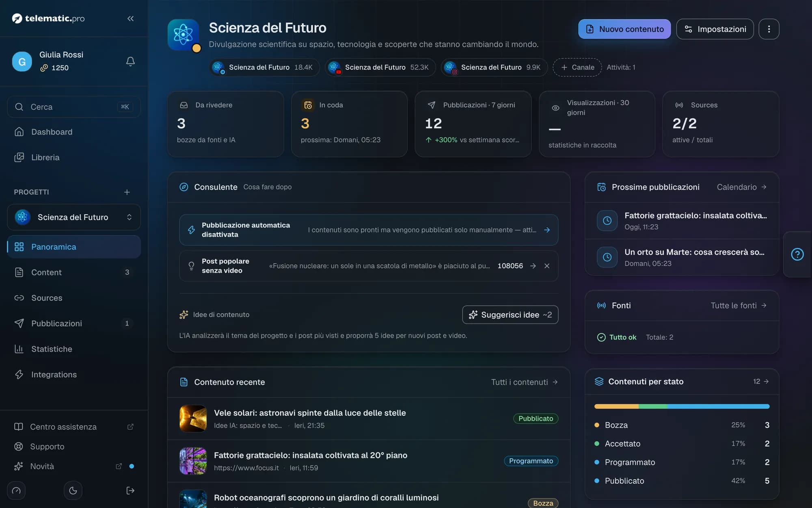
Task: Open Contenuti per stato 12 arrow link
Action: click(x=761, y=381)
